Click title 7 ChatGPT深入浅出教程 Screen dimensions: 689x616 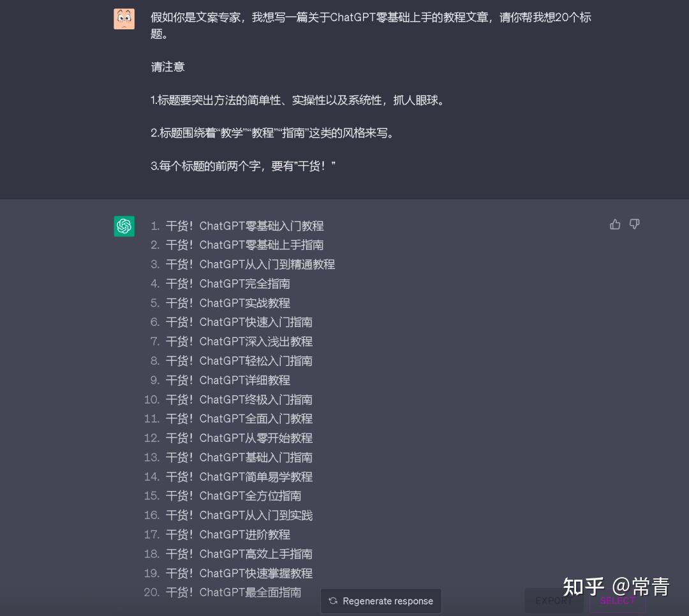tap(239, 341)
